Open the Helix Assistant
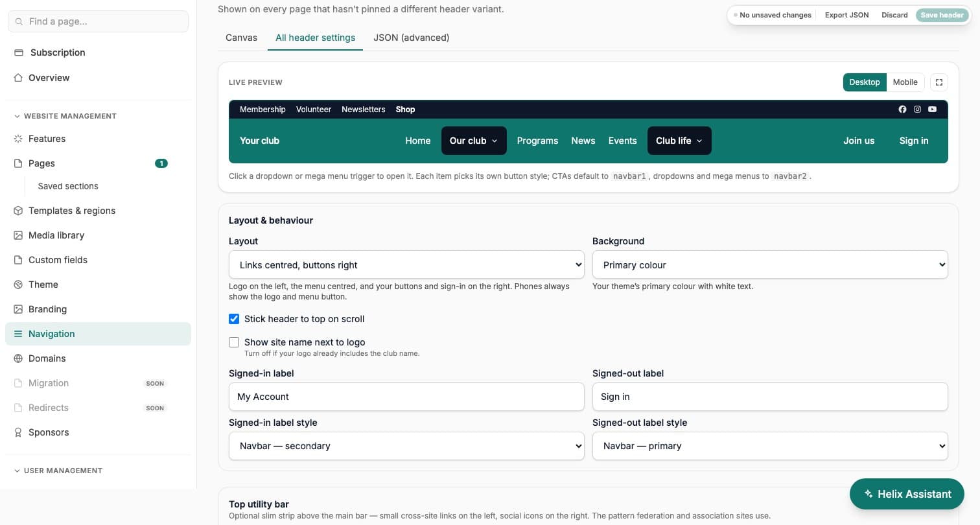The width and height of the screenshot is (980, 525). coord(907,494)
